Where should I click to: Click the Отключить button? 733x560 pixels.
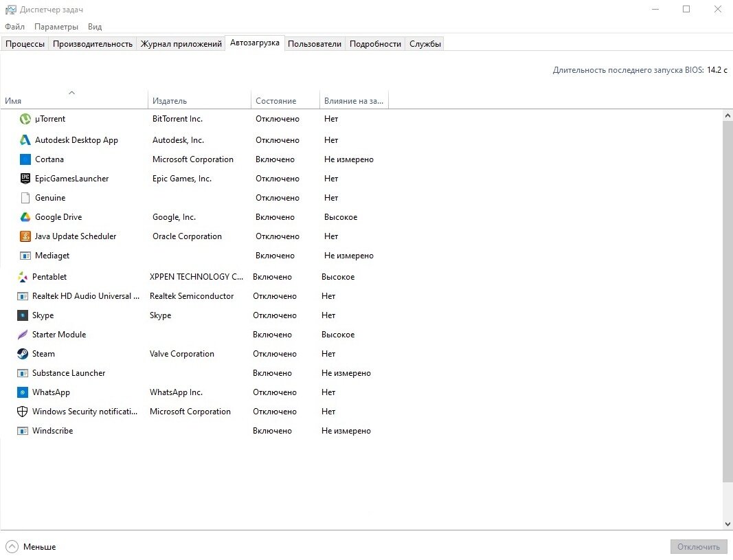(699, 546)
